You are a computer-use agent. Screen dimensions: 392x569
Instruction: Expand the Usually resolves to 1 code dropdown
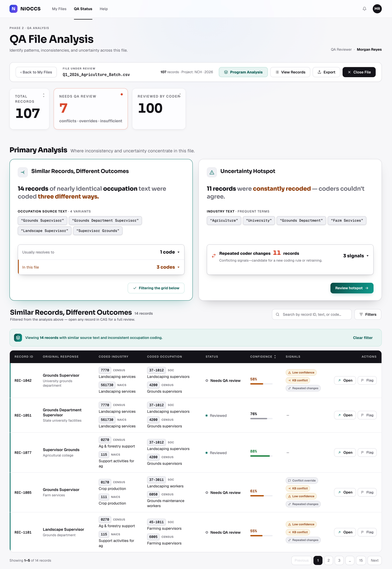pos(101,252)
